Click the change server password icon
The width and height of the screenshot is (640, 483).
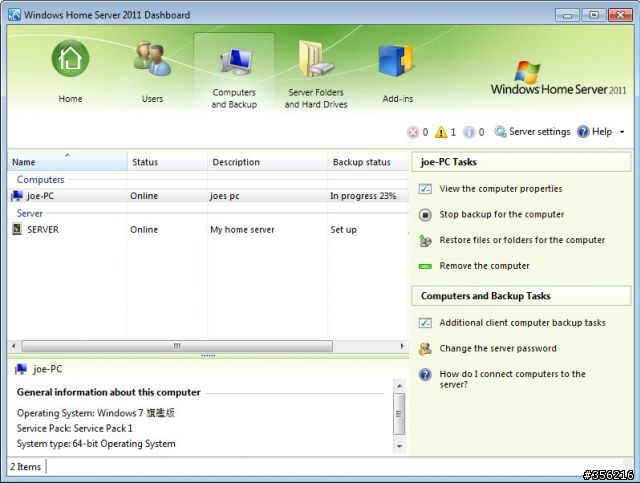point(425,349)
